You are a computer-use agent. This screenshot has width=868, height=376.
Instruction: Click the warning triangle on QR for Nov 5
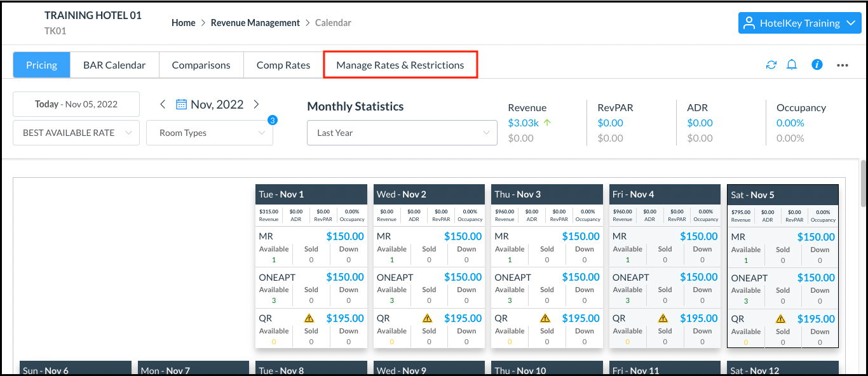point(780,318)
